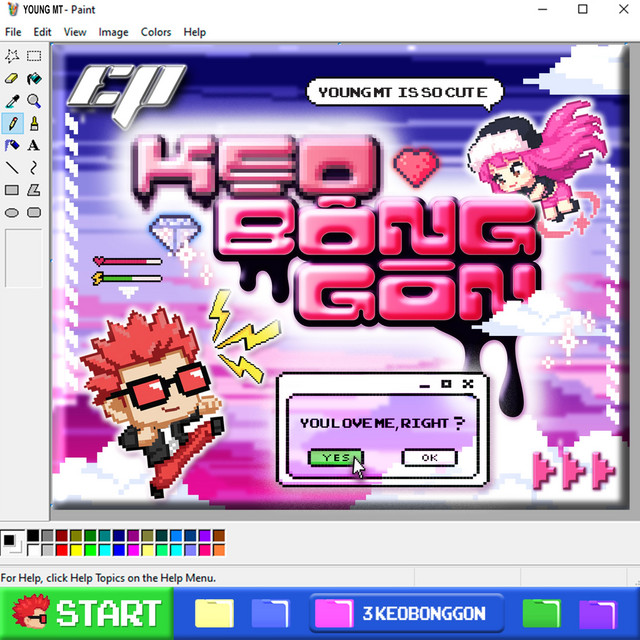Pick the red color swatch
The image size is (640, 640).
(62, 550)
